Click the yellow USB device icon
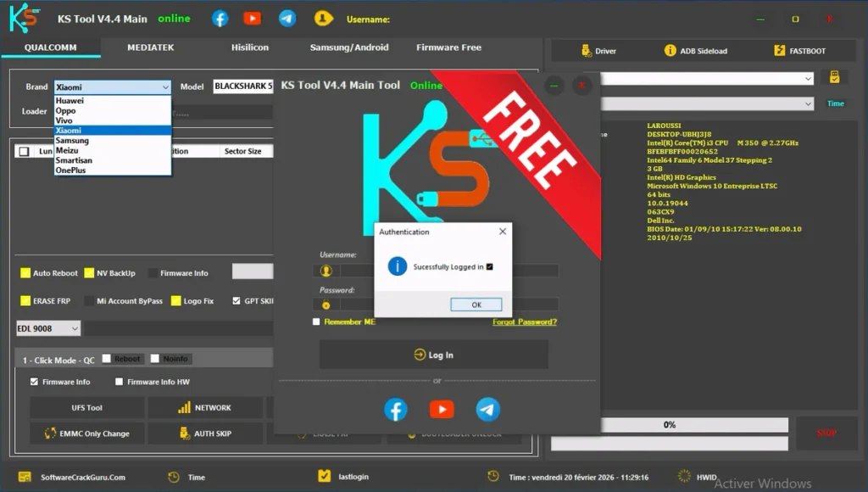 [834, 77]
